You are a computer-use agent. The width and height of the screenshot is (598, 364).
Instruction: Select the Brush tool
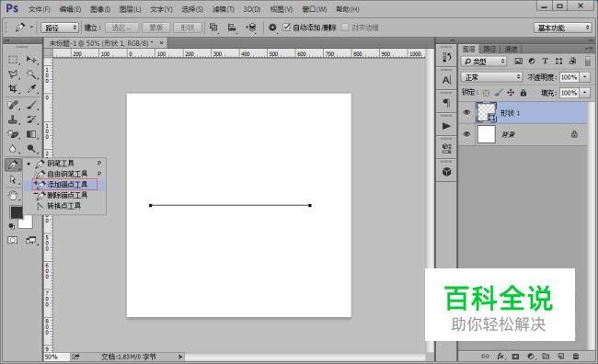point(31,105)
